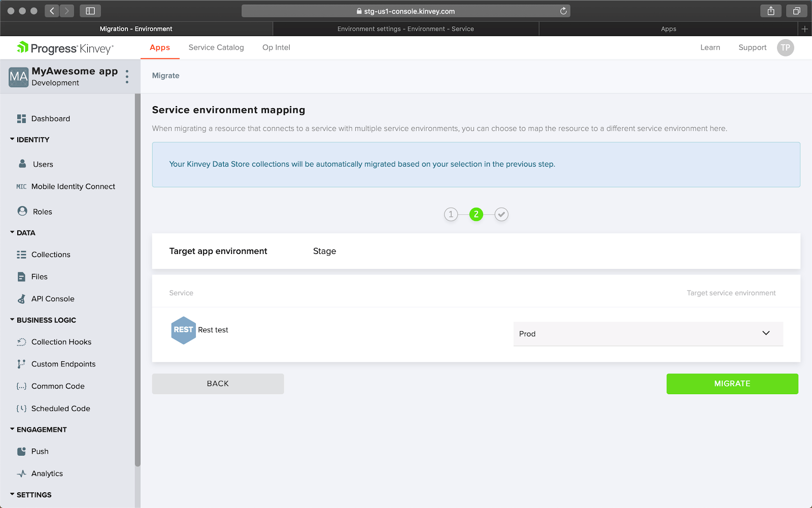812x508 pixels.
Task: Open the Prod target service environment dropdown
Action: [x=648, y=334]
